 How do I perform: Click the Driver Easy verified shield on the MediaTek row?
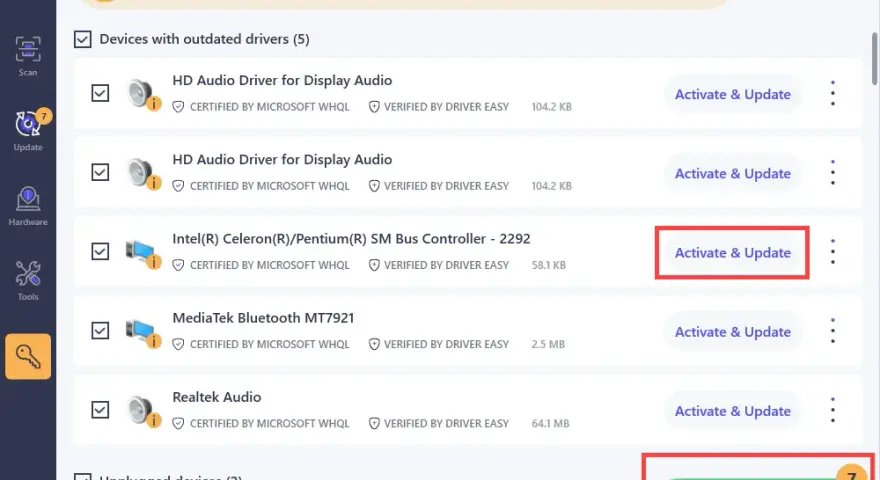tap(374, 344)
